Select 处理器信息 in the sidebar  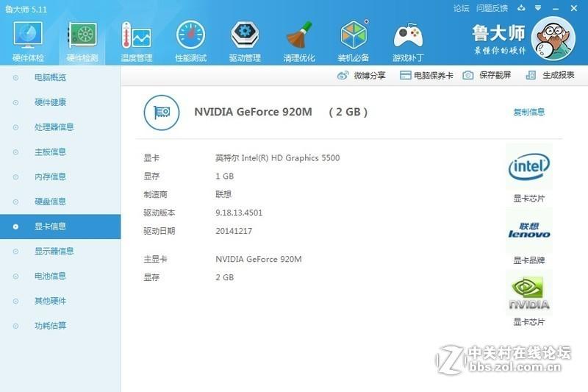click(54, 127)
